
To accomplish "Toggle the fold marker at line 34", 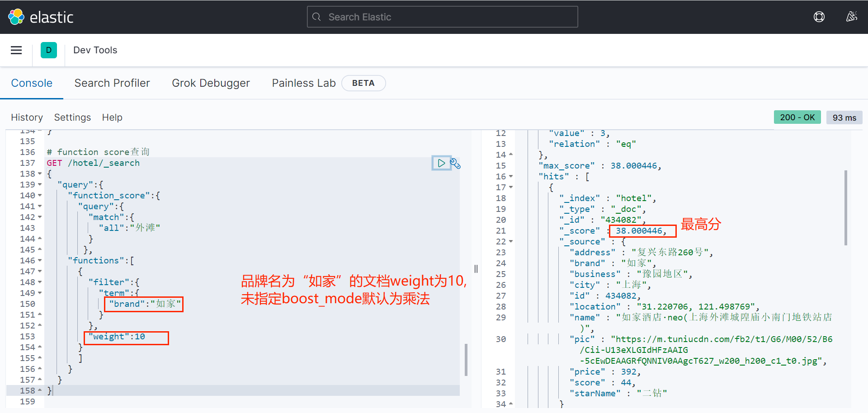I will click(x=511, y=404).
